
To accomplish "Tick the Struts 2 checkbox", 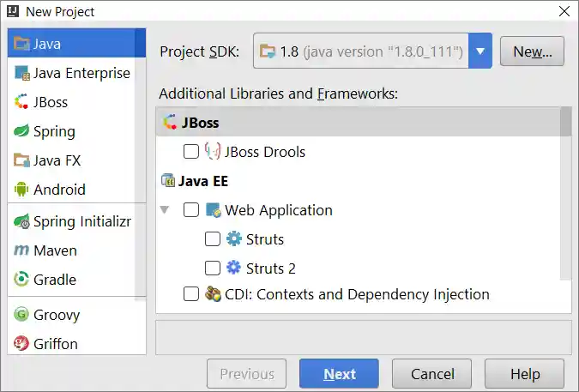I will [x=213, y=268].
